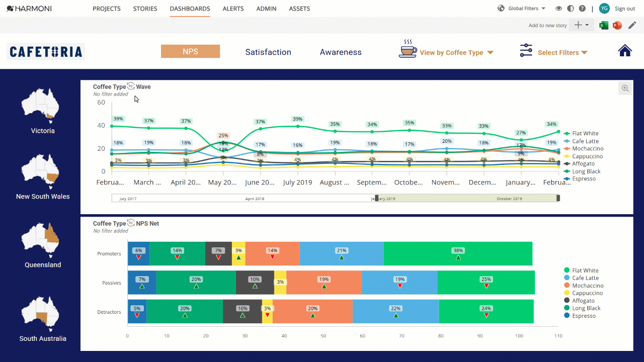Go to the dashboard home page

pyautogui.click(x=625, y=51)
